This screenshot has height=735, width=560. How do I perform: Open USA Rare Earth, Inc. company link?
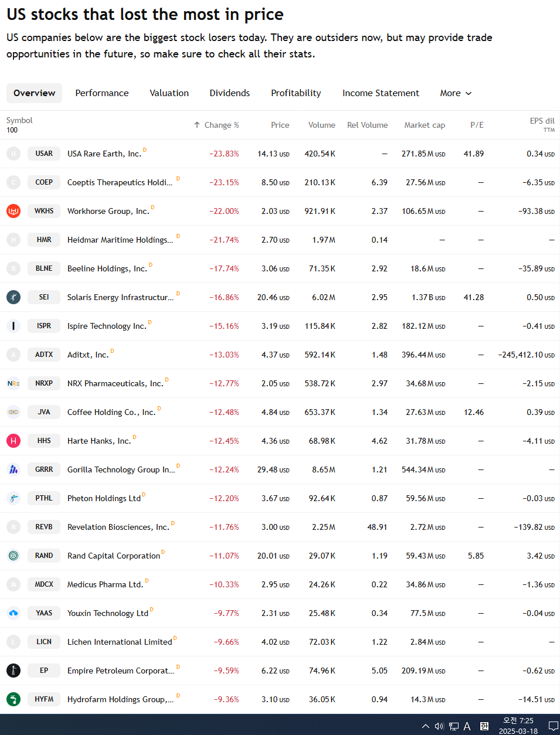[x=104, y=154]
